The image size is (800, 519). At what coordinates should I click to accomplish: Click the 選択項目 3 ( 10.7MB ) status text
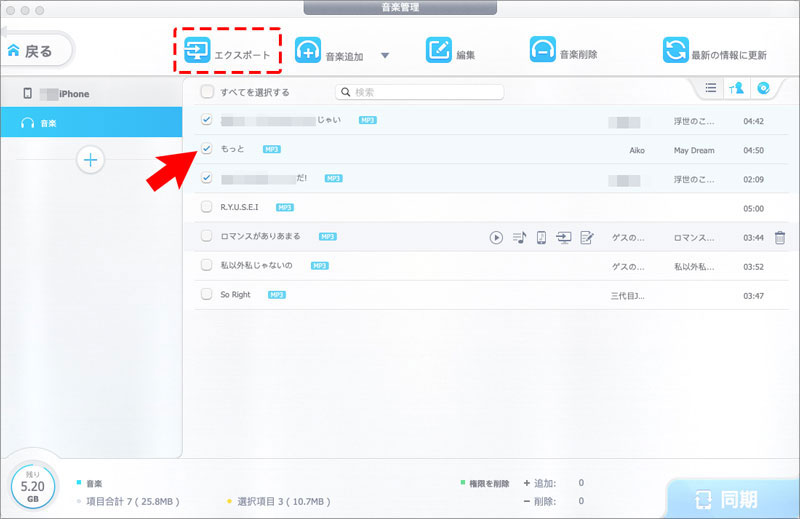(284, 501)
